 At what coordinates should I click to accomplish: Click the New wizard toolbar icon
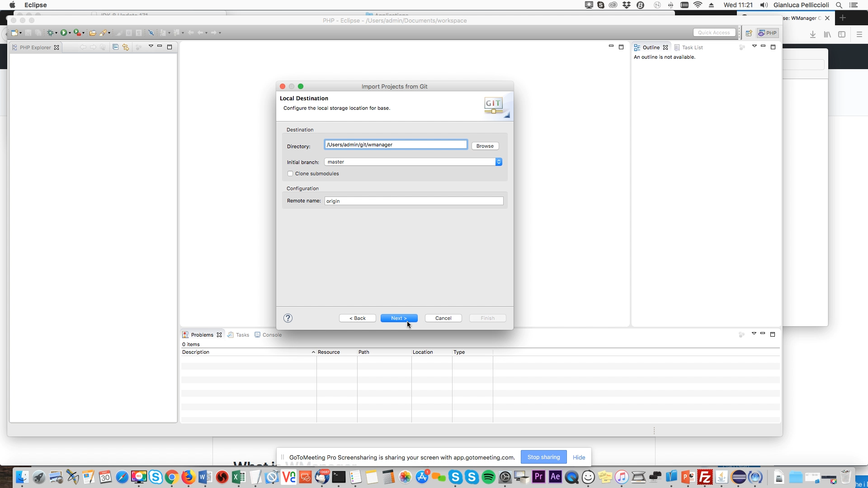pos(14,33)
